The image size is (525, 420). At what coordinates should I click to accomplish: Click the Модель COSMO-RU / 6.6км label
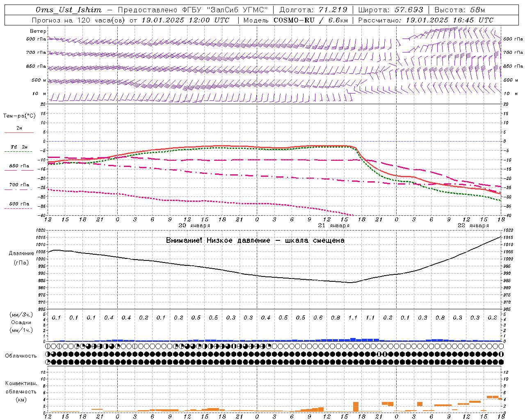coord(296,20)
